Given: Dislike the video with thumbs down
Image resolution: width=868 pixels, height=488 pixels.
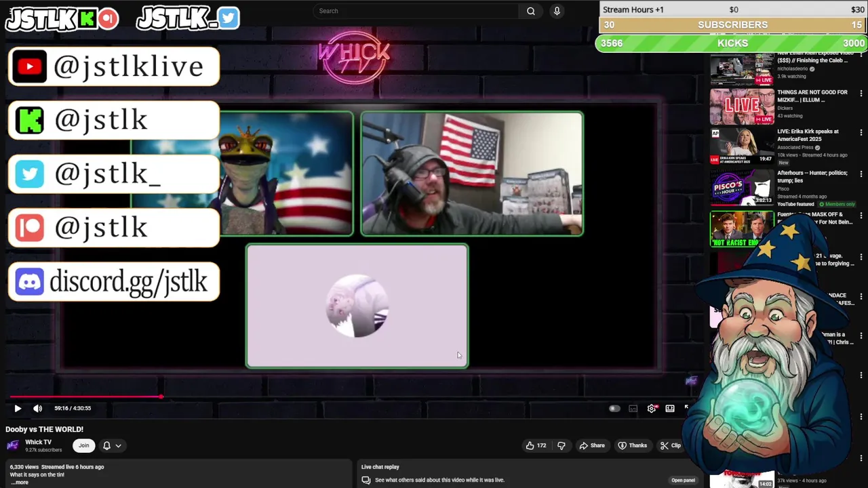Looking at the screenshot, I should click(561, 445).
